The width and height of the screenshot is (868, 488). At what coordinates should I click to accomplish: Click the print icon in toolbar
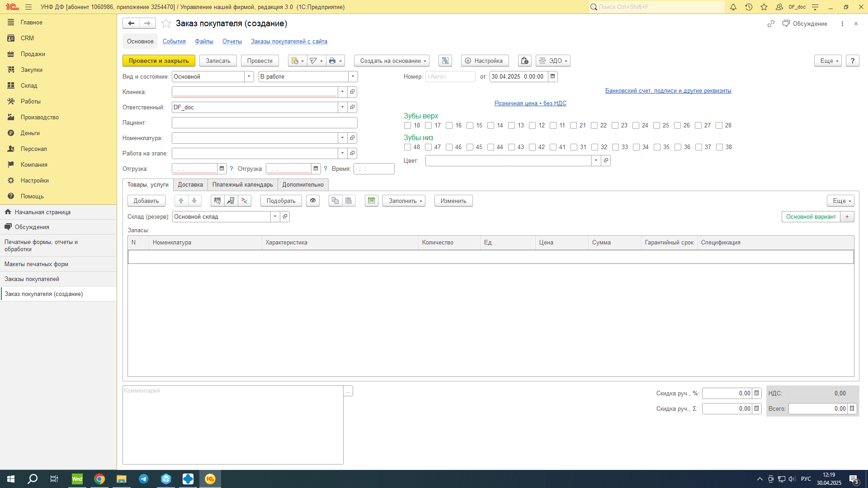(332, 61)
